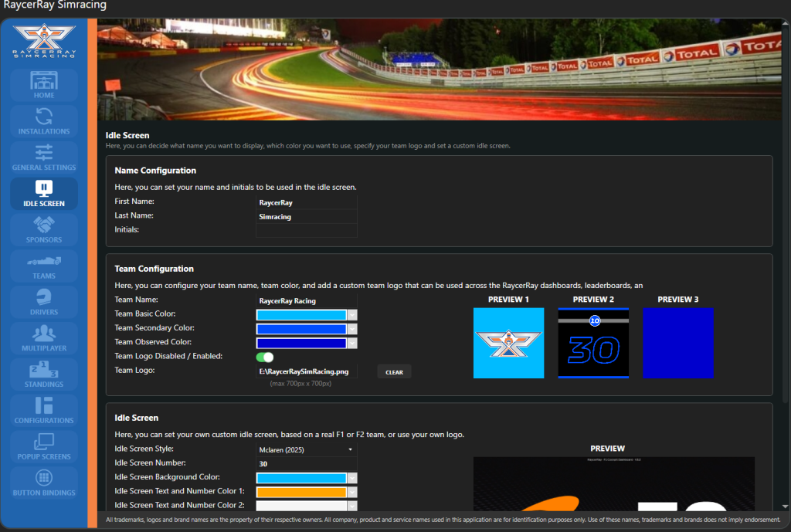Go to Installations in the sidebar
The image size is (791, 532).
click(44, 121)
